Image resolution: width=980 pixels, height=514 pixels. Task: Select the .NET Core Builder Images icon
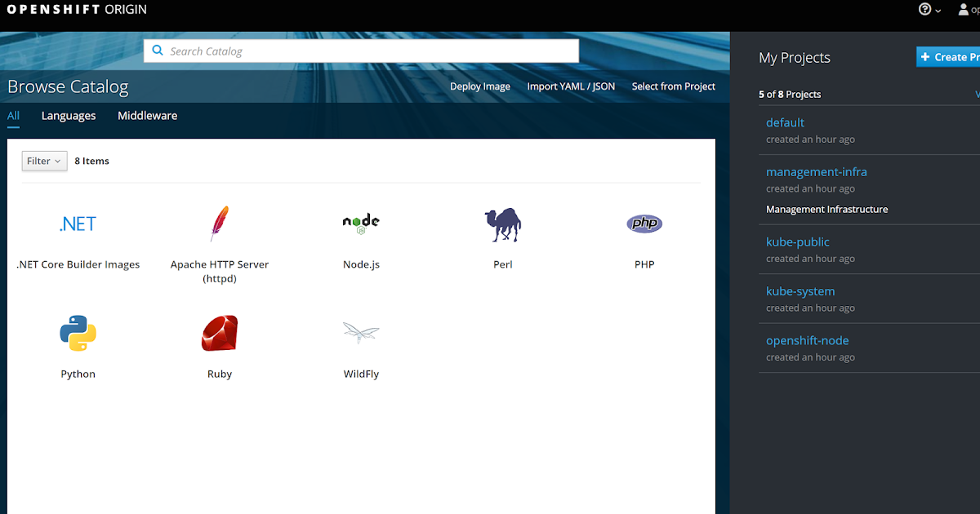coord(78,223)
